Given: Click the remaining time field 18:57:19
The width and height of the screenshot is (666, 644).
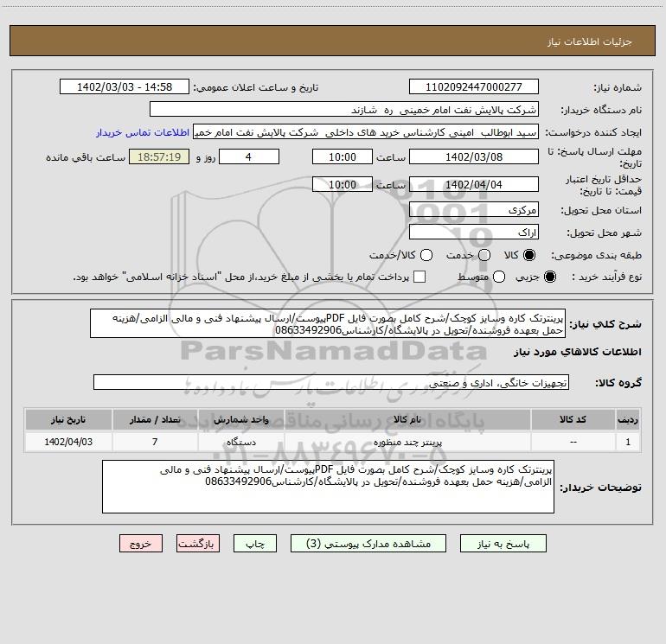Looking at the screenshot, I should point(159,156).
